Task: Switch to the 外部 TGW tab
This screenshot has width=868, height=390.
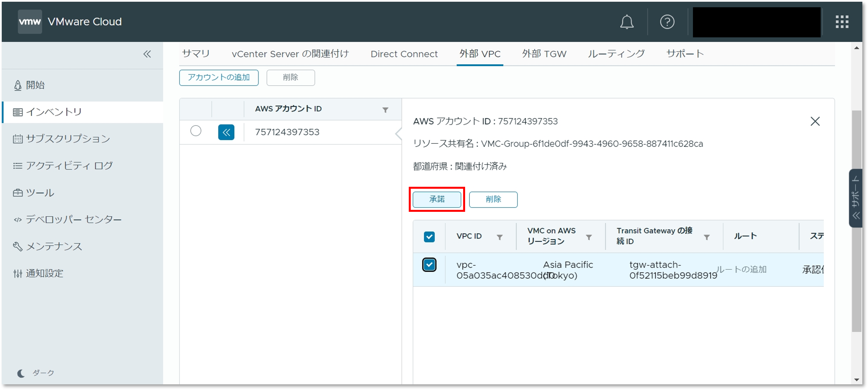Action: click(544, 54)
